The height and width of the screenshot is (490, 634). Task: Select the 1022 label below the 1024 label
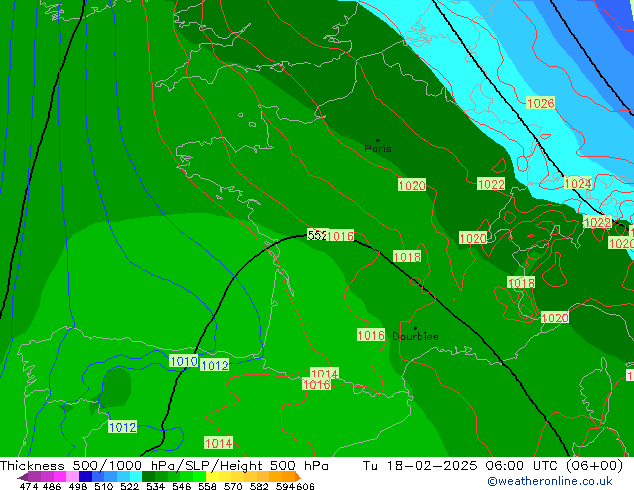(x=597, y=222)
